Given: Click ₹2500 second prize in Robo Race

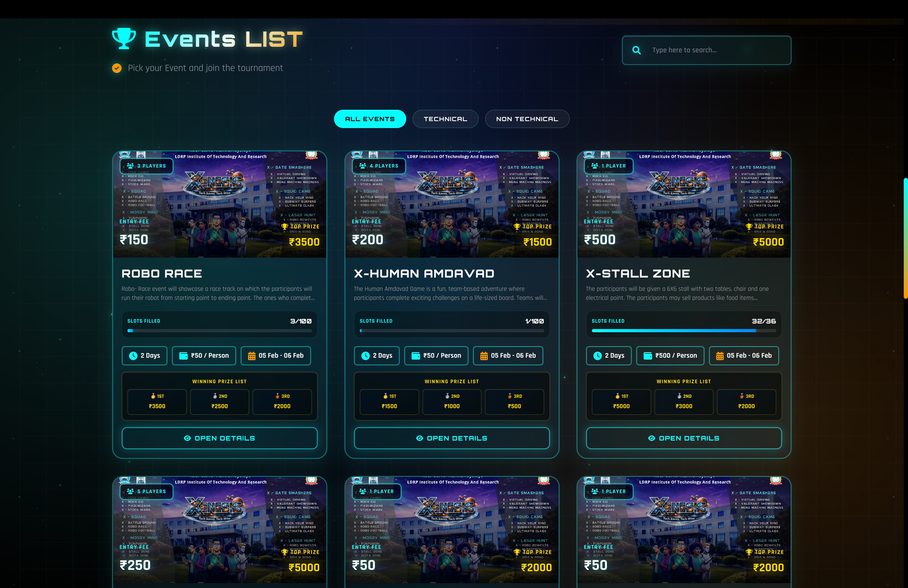Looking at the screenshot, I should pos(220,406).
